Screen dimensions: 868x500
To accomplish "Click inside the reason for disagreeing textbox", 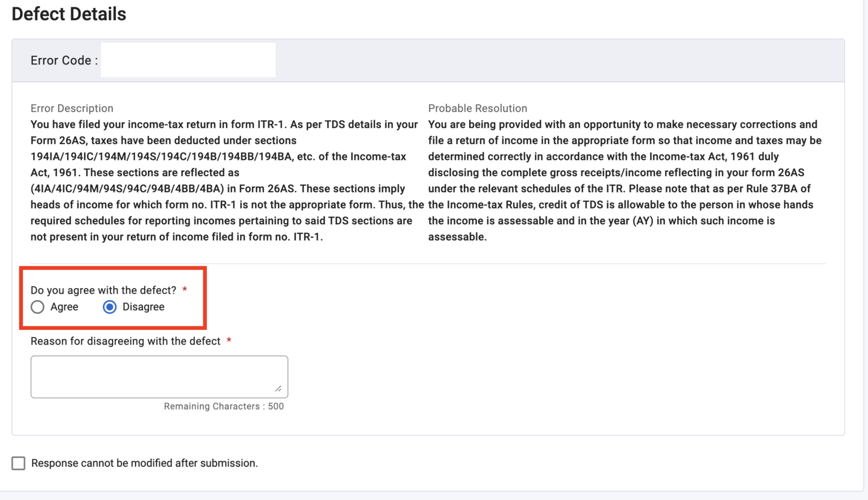I will tap(159, 376).
